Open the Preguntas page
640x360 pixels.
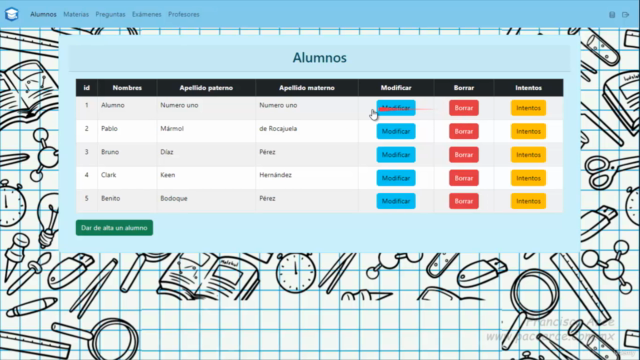(110, 14)
